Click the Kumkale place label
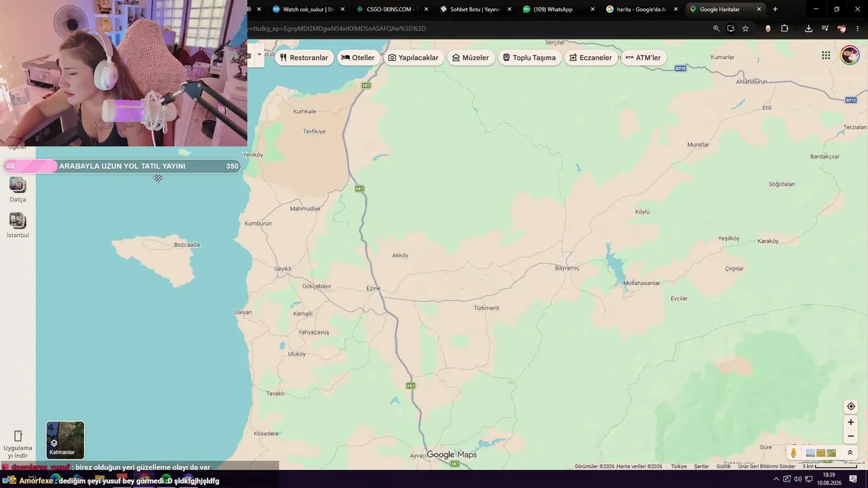This screenshot has width=868, height=488. point(304,111)
